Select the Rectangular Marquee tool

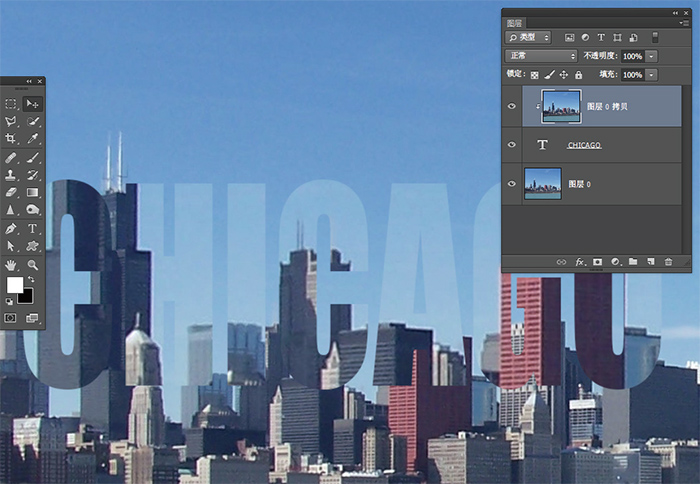click(x=11, y=104)
